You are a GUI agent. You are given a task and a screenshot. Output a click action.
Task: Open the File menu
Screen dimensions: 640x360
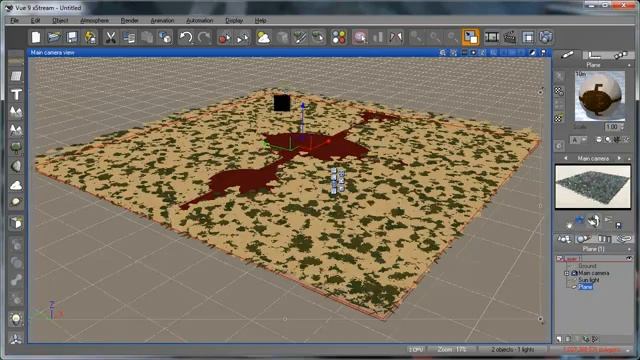tap(15, 20)
